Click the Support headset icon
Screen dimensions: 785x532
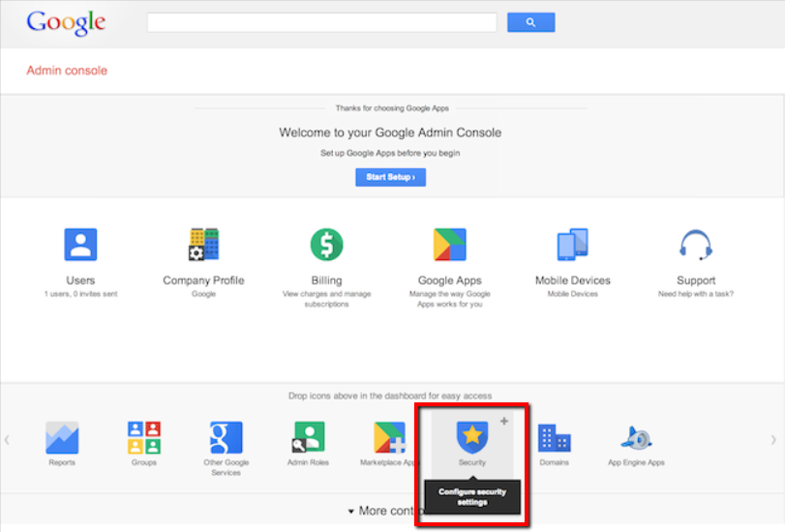click(x=695, y=245)
